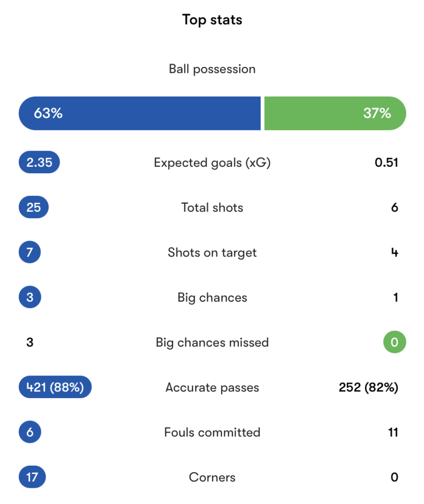Click the blue 63% possession bar
This screenshot has height=504, width=424.
140,113
